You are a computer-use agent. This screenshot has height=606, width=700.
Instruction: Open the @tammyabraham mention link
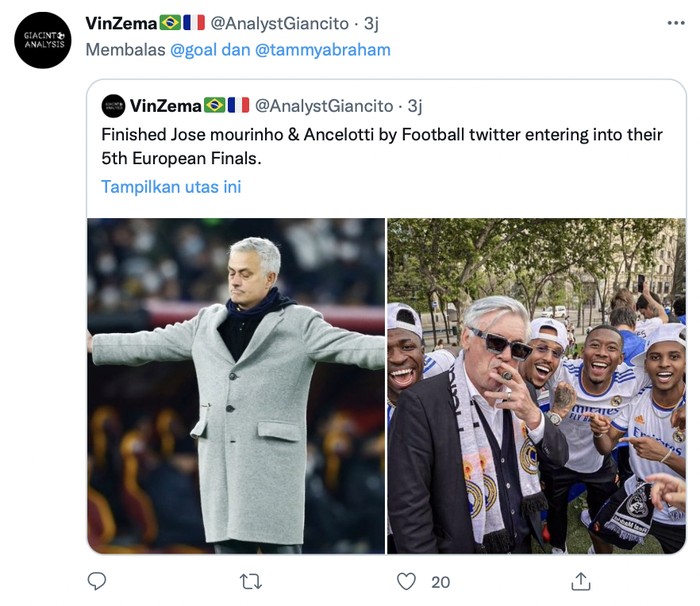tap(323, 50)
